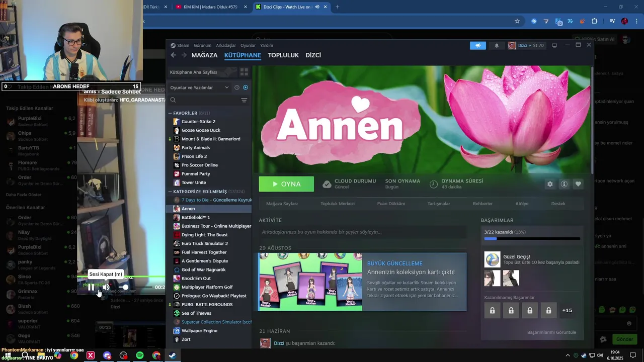
Task: Open the Oyunlar menu
Action: (248, 45)
